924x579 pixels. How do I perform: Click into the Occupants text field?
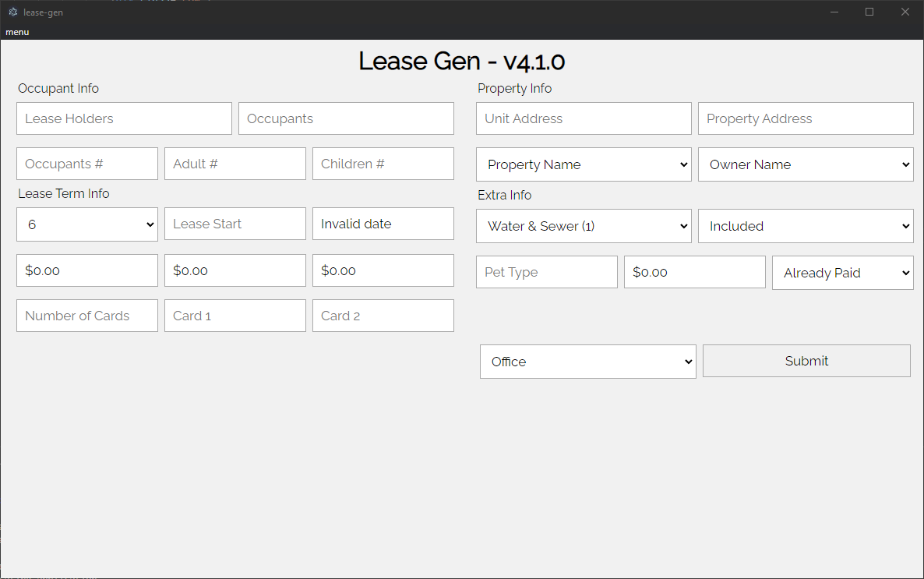(x=346, y=118)
